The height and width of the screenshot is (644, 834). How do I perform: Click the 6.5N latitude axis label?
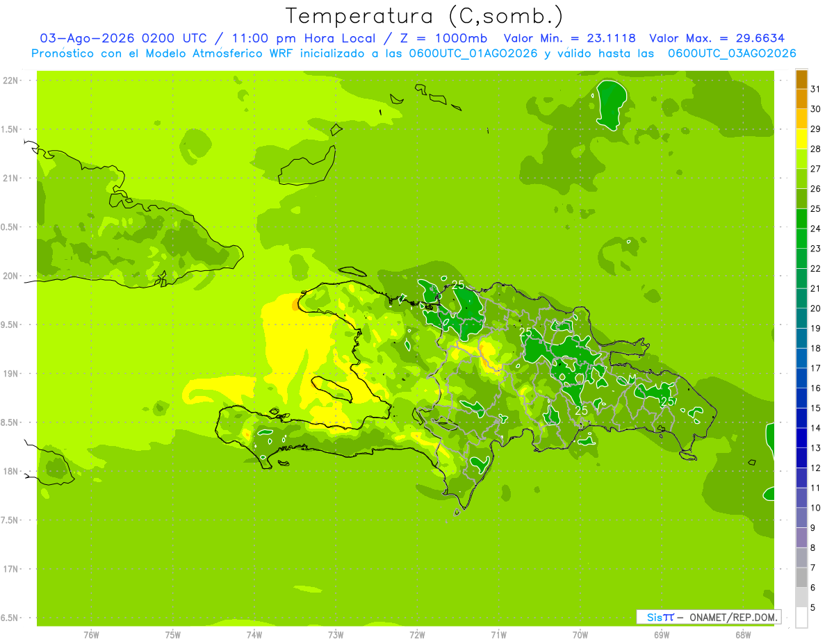(10, 618)
